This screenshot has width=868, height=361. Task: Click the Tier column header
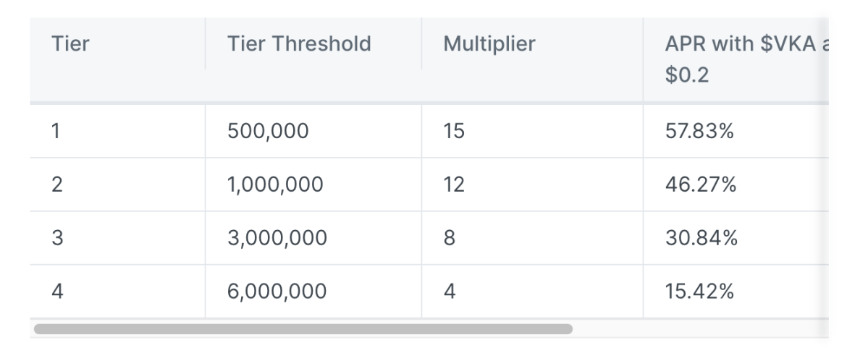71,44
